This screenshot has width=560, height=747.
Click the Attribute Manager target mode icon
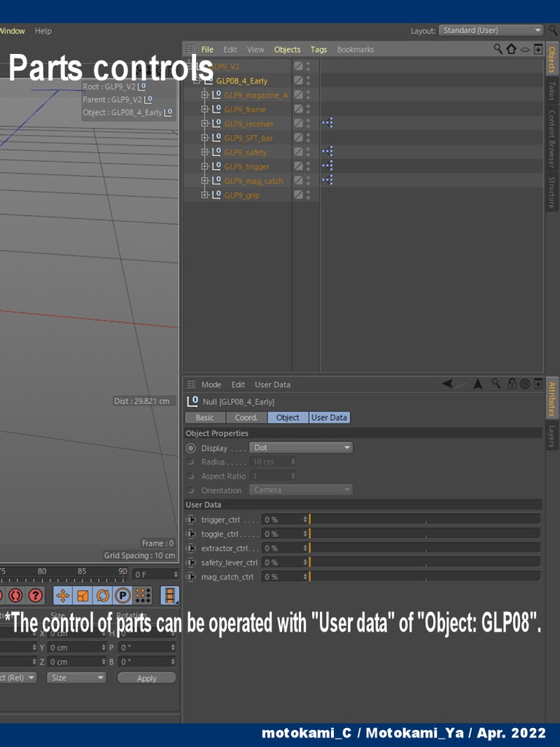tap(525, 384)
